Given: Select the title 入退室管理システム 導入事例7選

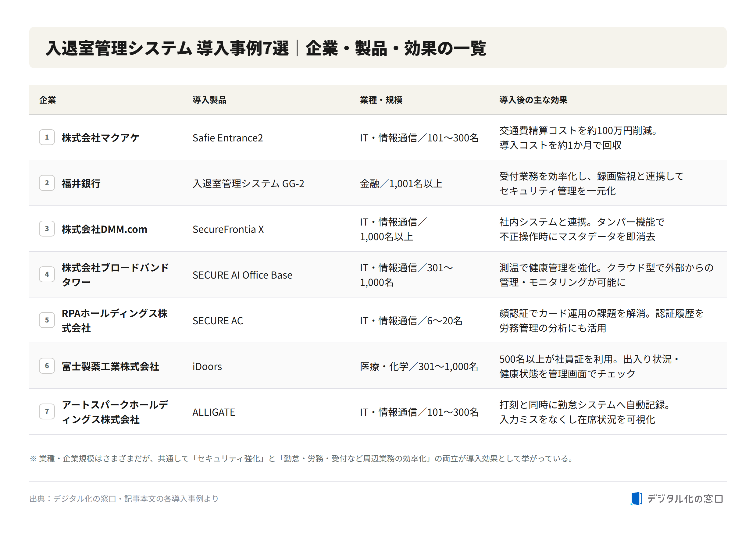Looking at the screenshot, I should (x=167, y=48).
